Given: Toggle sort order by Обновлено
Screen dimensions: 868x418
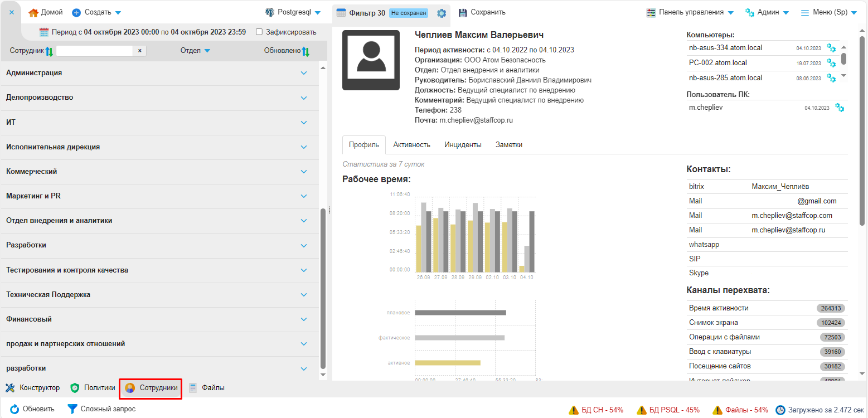Looking at the screenshot, I should tap(306, 51).
